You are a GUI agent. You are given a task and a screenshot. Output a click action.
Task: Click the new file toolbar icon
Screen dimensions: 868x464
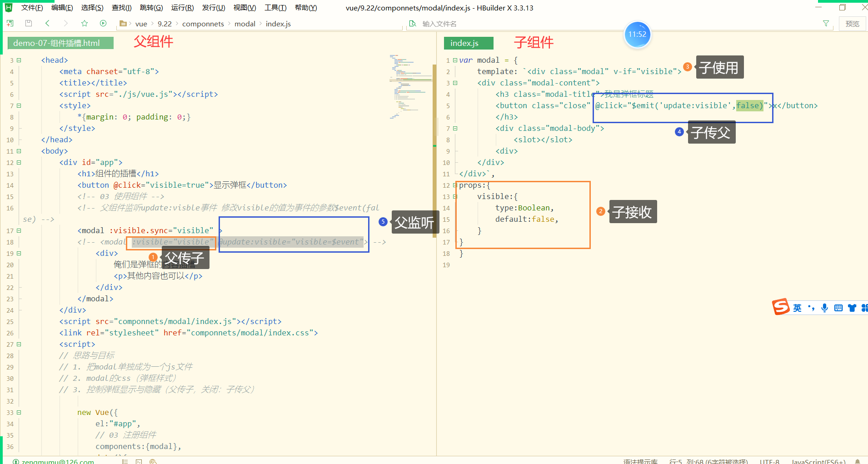point(10,23)
